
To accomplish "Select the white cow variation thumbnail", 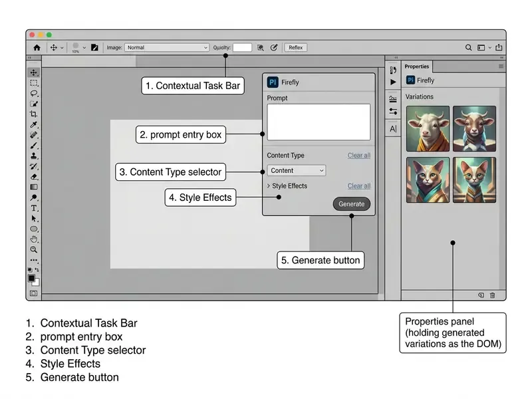I will 428,128.
